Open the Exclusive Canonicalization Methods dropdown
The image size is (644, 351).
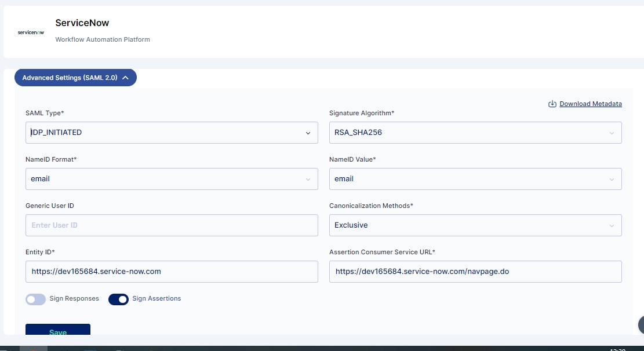[x=475, y=225]
